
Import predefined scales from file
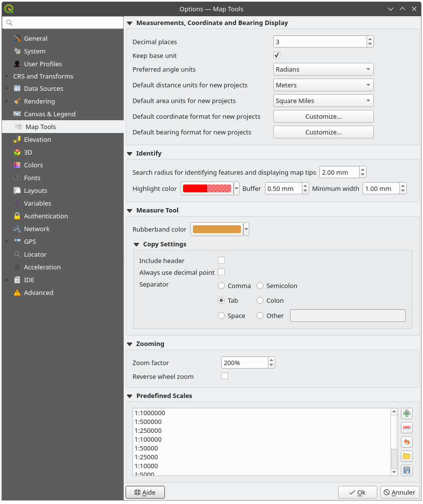406,456
